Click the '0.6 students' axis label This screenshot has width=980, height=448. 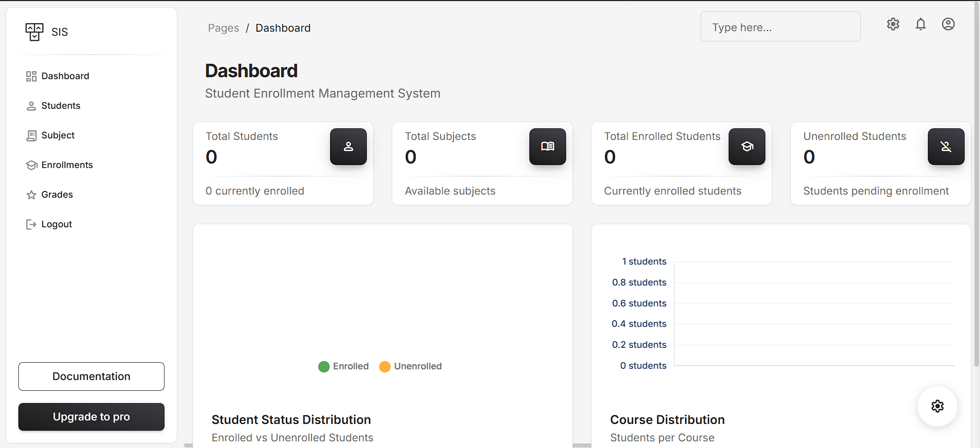[x=639, y=303]
